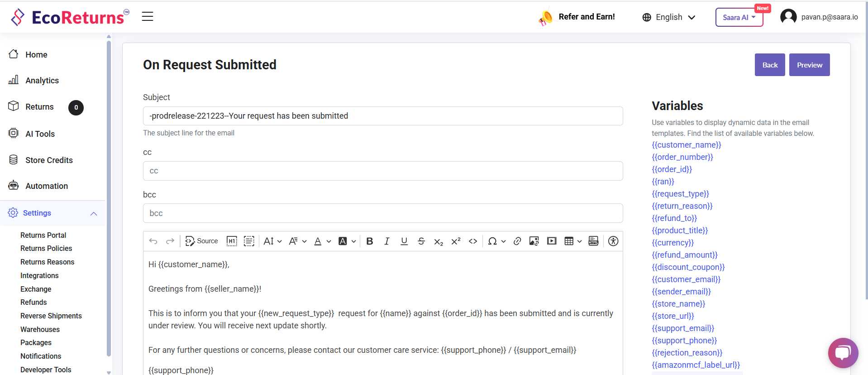Toggle the hamburger sidebar menu
868x375 pixels.
point(148,17)
